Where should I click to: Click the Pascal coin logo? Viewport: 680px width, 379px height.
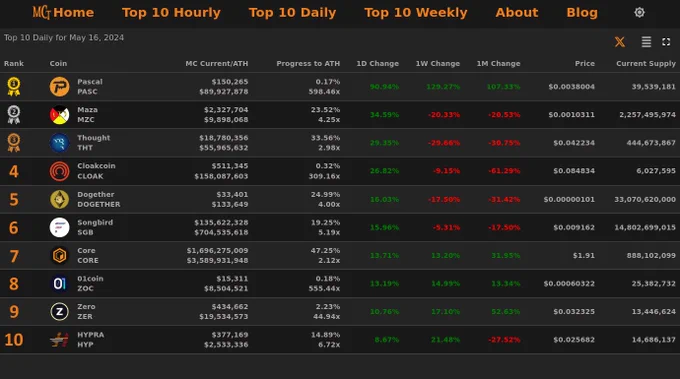click(x=59, y=87)
